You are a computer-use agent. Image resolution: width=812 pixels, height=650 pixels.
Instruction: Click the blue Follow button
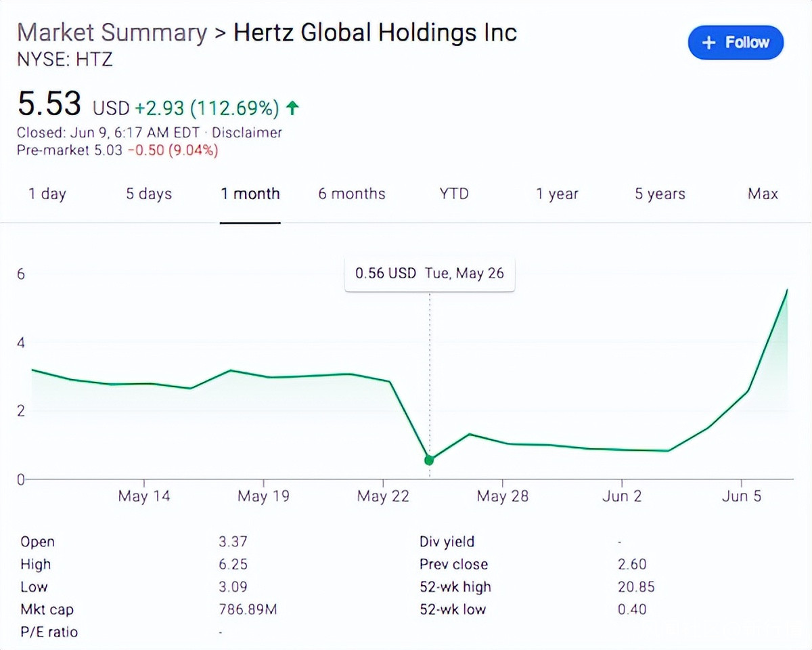coord(736,43)
